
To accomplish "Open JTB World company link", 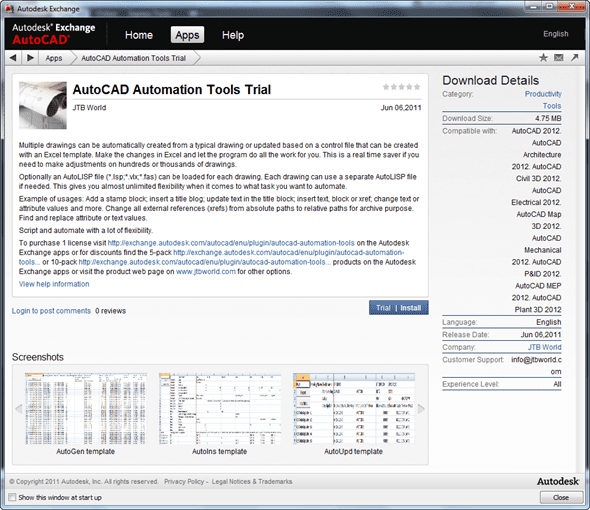I will 544,347.
